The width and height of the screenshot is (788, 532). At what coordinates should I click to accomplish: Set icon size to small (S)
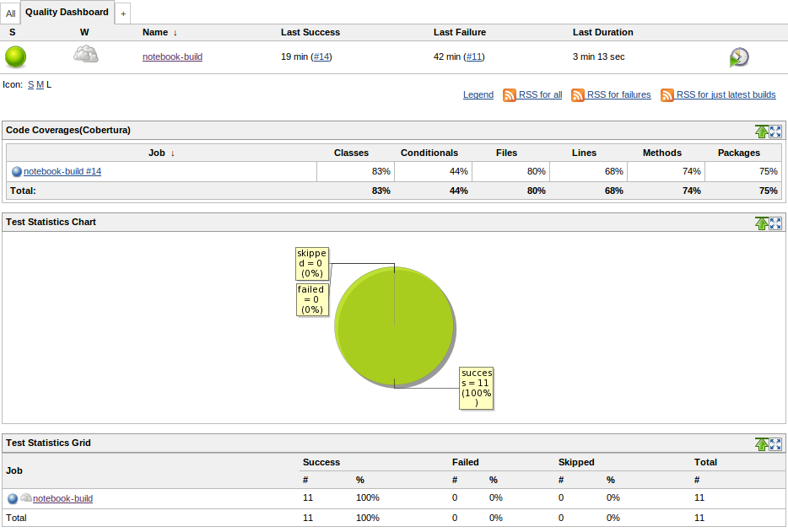pos(31,84)
